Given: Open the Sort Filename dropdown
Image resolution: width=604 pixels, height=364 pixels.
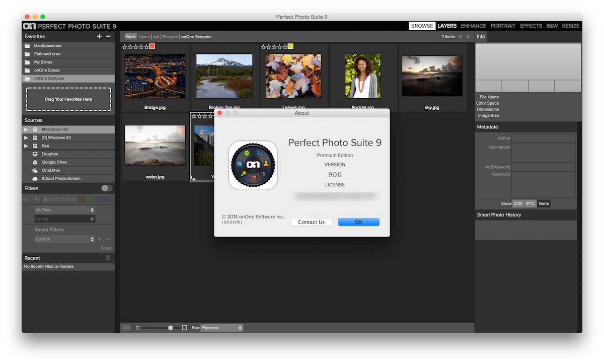Looking at the screenshot, I should (x=222, y=328).
